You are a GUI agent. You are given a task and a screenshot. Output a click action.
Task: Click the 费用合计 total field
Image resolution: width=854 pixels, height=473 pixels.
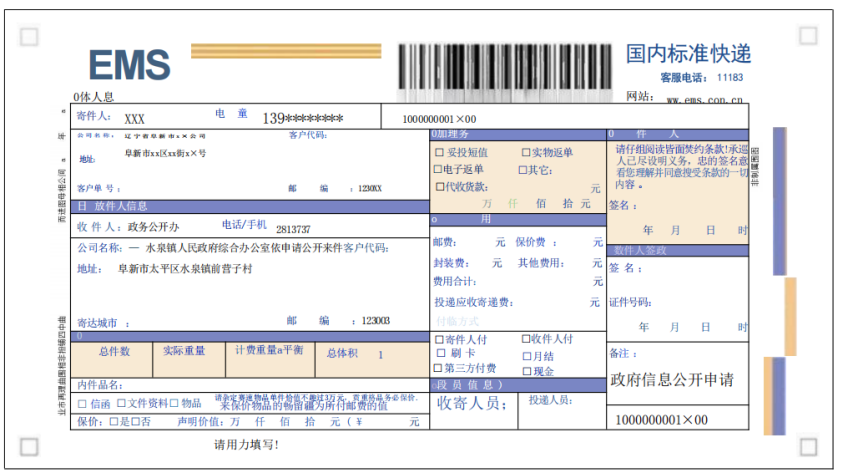point(518,282)
